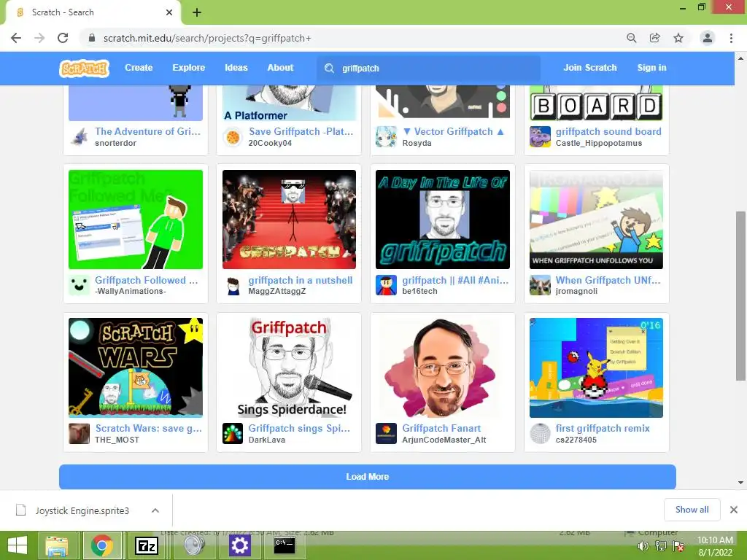Open the Ideas menu item
This screenshot has width=747, height=560.
(x=236, y=68)
